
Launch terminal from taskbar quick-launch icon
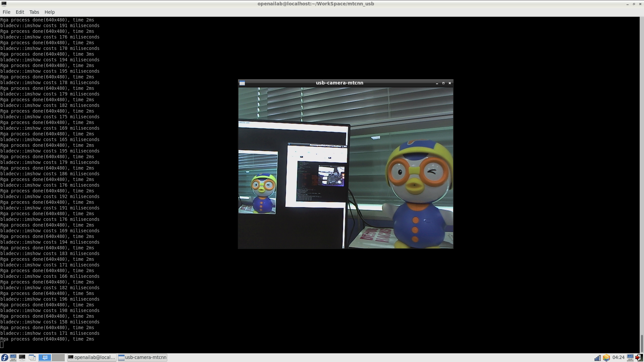point(22,358)
